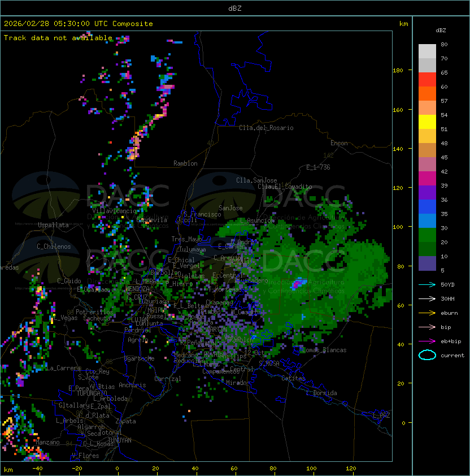Click the 'Potrerillos' place label

tap(94, 311)
